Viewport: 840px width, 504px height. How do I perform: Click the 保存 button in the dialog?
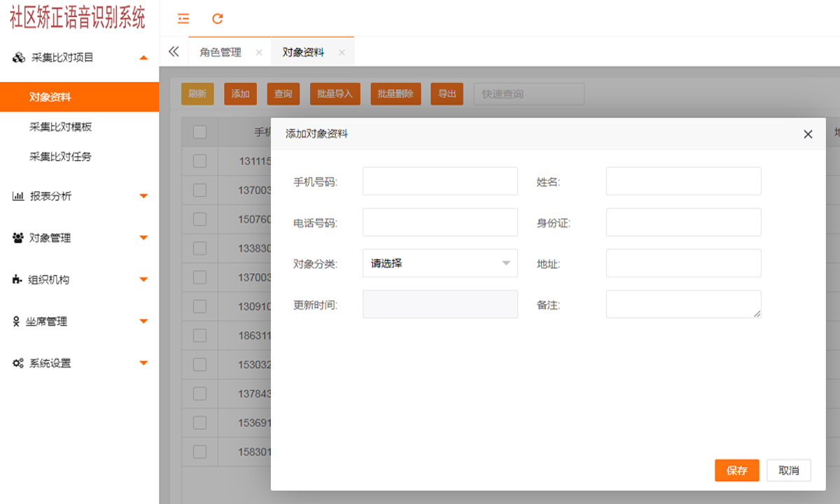pos(736,470)
